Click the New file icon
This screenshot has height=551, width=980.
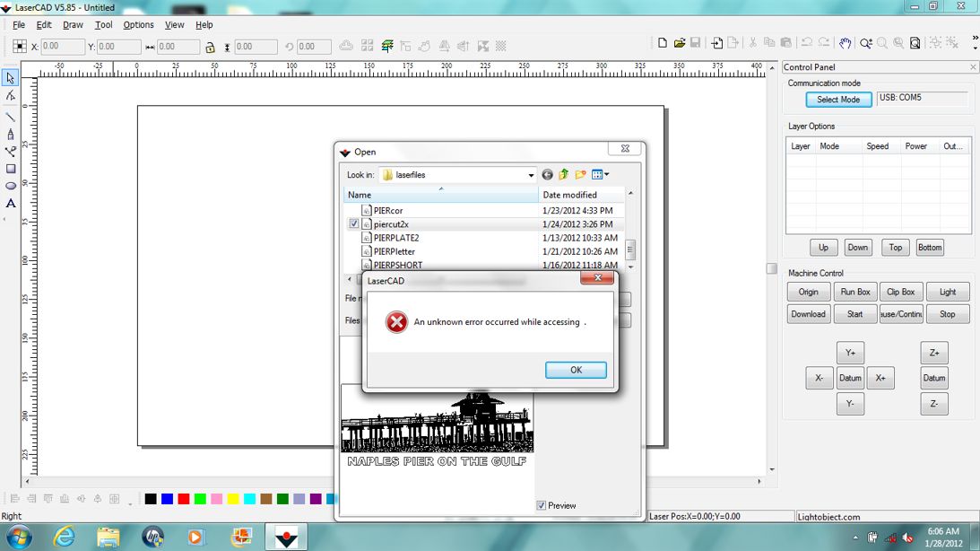pos(663,43)
